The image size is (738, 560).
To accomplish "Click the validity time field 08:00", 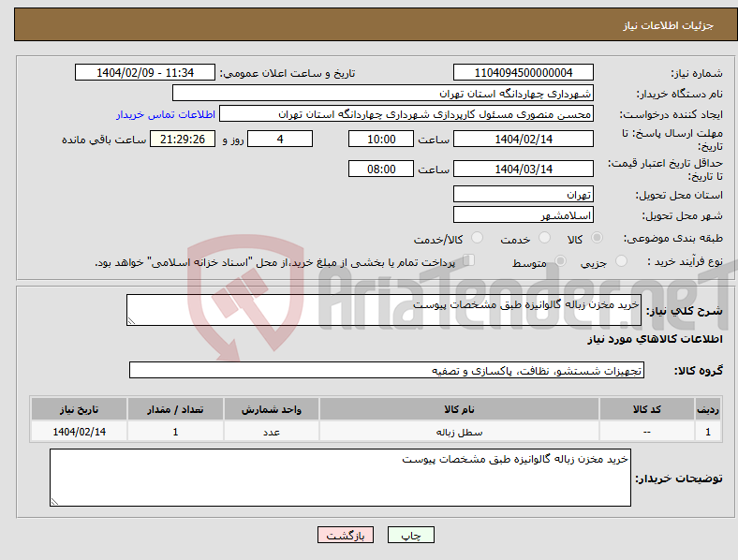I will (x=381, y=169).
